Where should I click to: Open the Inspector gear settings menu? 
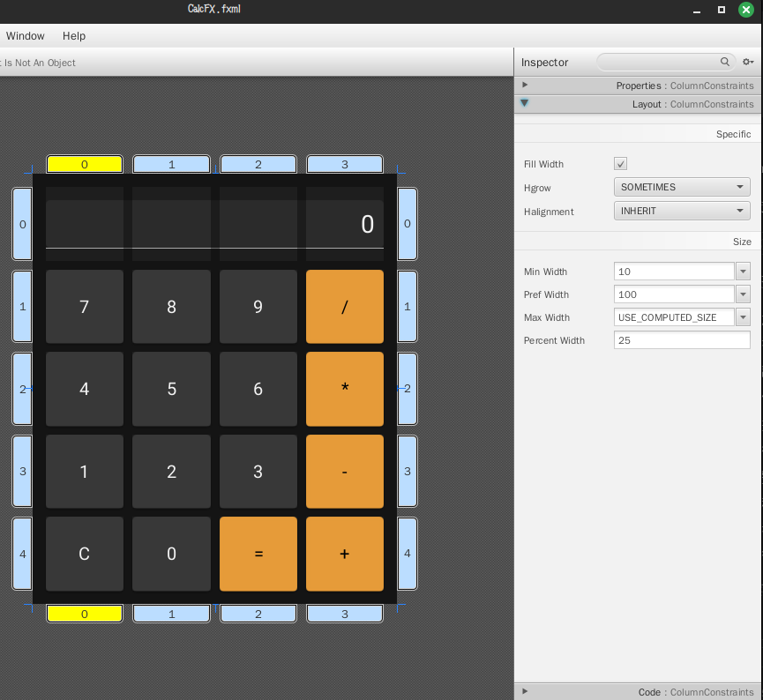point(748,62)
